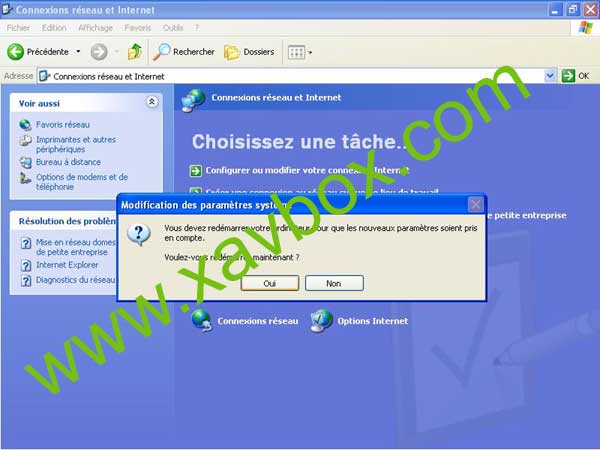Open the Affichage menu
Viewport: 600px width, 450px height.
click(95, 28)
